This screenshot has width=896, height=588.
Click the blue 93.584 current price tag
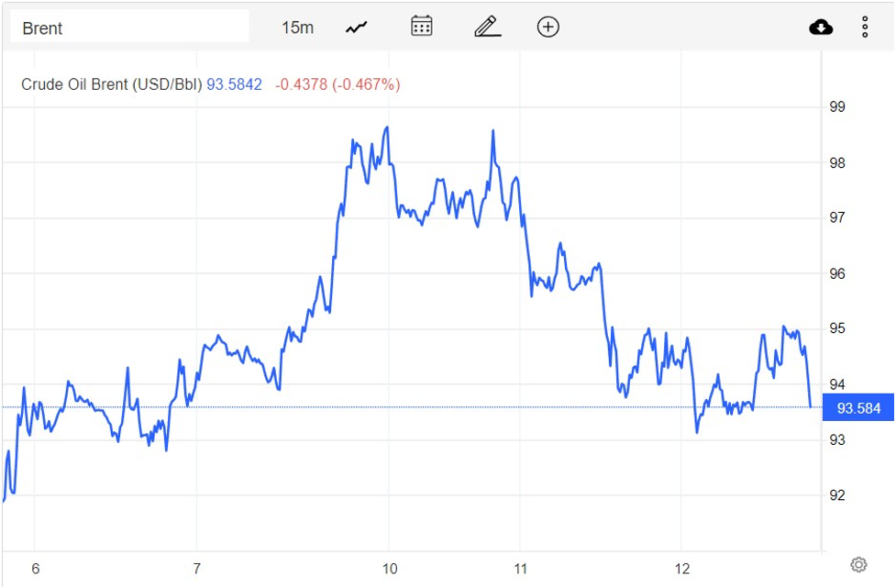(858, 408)
